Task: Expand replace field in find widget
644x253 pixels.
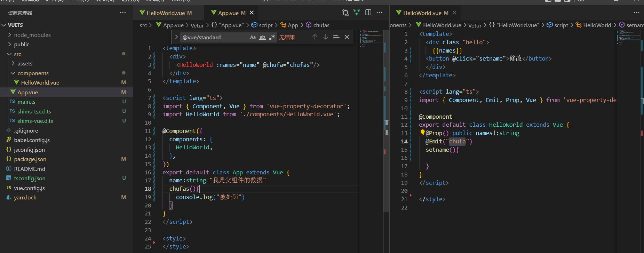Action: [176, 37]
